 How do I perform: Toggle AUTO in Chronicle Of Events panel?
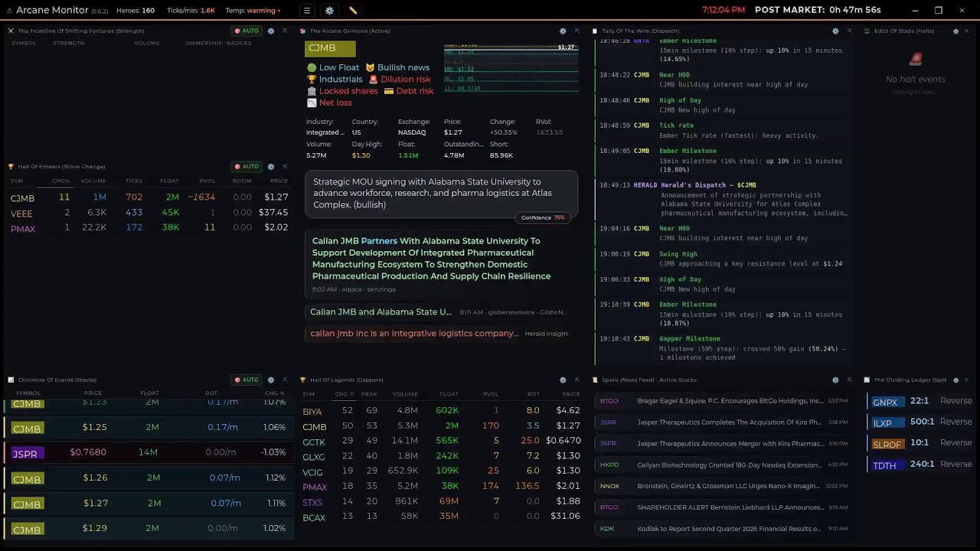pos(247,380)
